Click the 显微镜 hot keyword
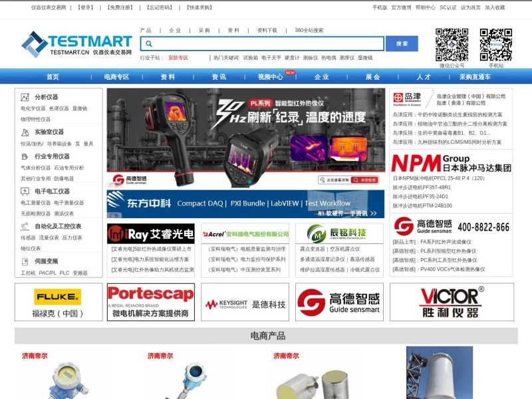Image resolution: width=532 pixels, height=399 pixels. [365, 58]
